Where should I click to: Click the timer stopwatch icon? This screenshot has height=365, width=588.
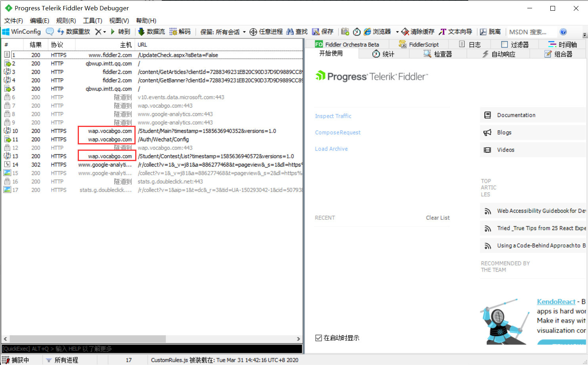[x=357, y=32]
